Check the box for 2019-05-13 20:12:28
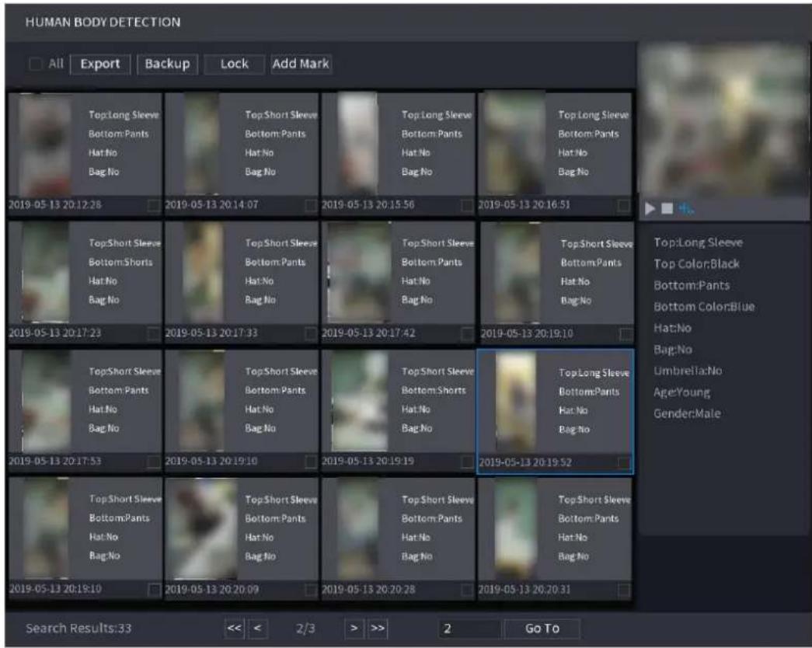 pyautogui.click(x=154, y=205)
